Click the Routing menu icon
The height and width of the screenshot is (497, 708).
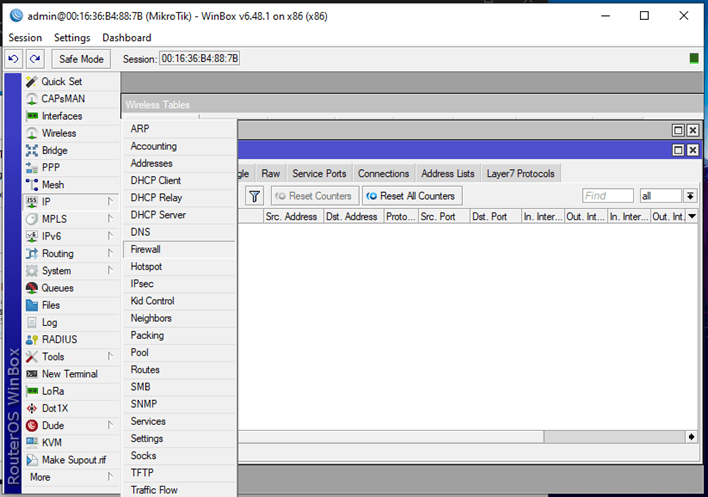point(32,253)
